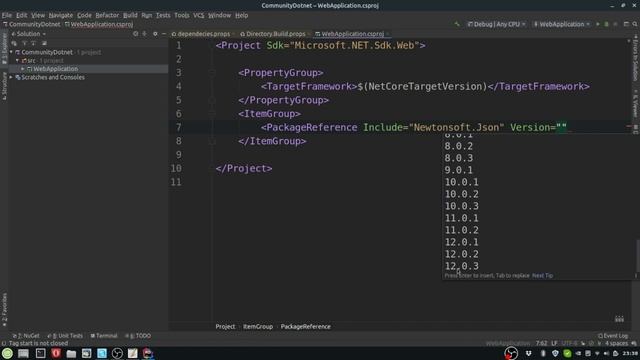
Task: Open the NuGet tool window
Action: 26,336
